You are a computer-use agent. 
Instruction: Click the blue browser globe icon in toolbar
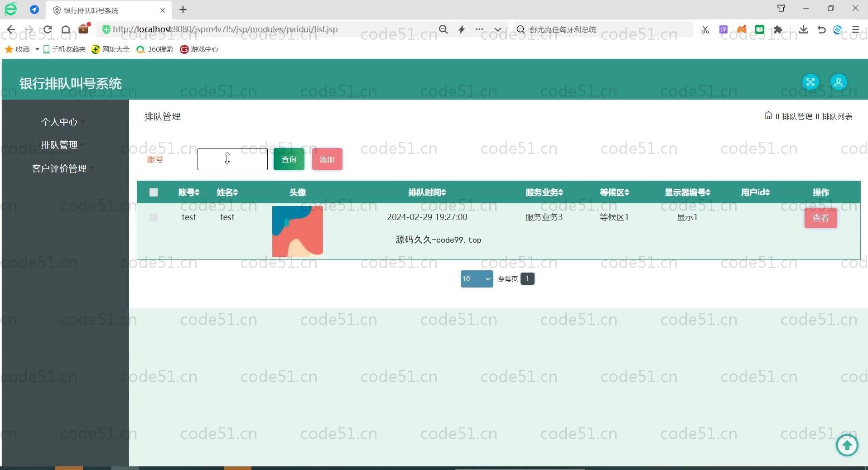838,30
